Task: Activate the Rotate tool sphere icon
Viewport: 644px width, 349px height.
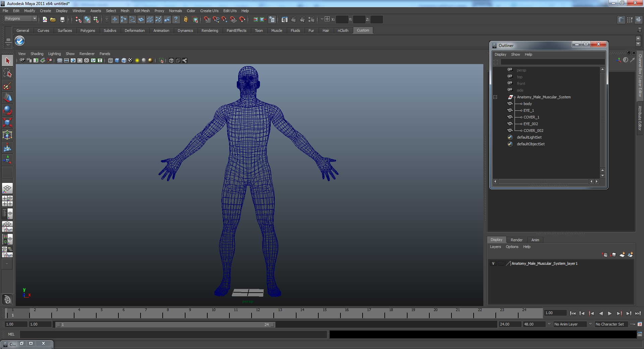Action: coord(7,110)
